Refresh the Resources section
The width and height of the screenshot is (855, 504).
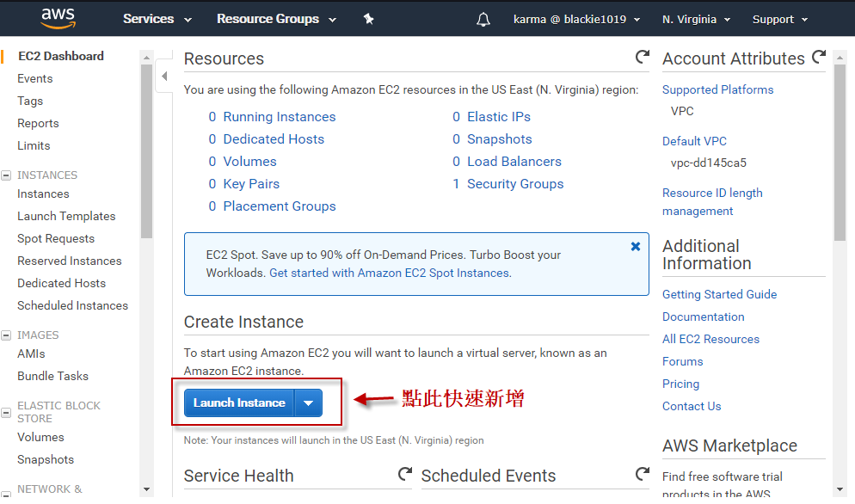pyautogui.click(x=642, y=58)
